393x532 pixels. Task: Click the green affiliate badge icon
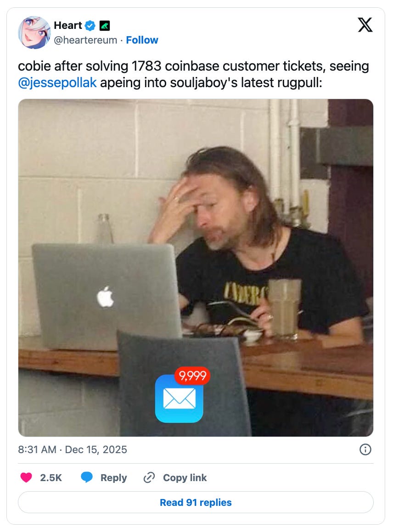[x=104, y=25]
